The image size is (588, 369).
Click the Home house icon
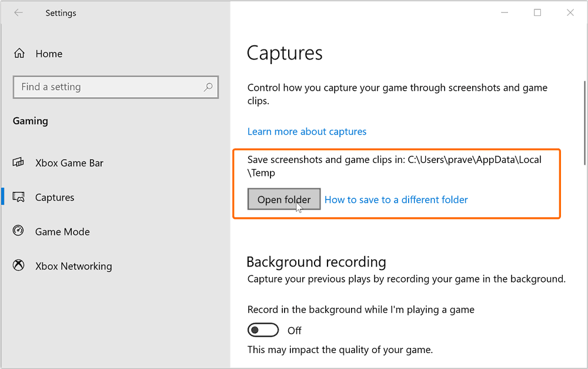coord(19,54)
